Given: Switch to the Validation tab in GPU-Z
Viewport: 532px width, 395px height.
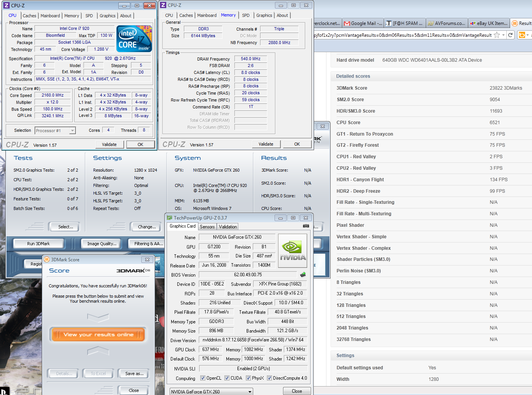Looking at the screenshot, I should 228,227.
